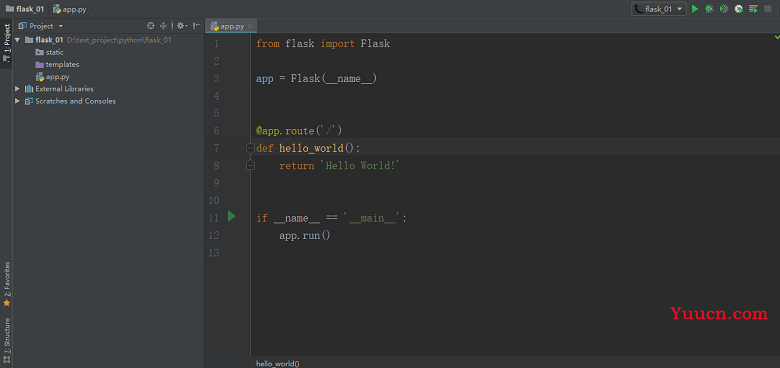
Task: Click the @app.route('/') decorator
Action: tap(299, 131)
